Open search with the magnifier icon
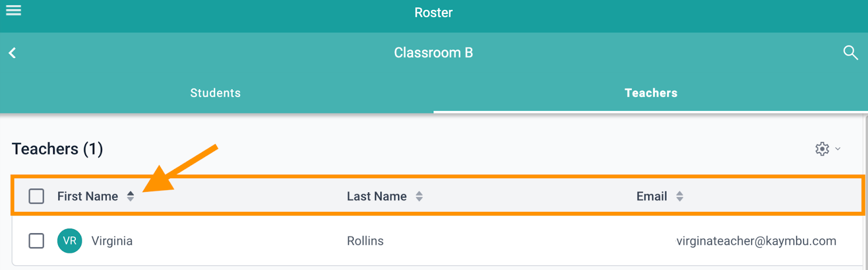The image size is (868, 270). pyautogui.click(x=850, y=53)
